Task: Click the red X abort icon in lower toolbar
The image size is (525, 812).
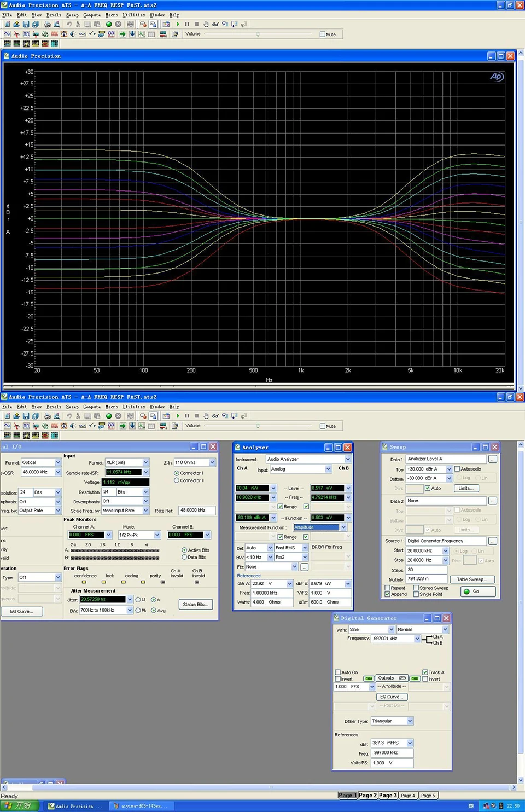Action: click(118, 416)
